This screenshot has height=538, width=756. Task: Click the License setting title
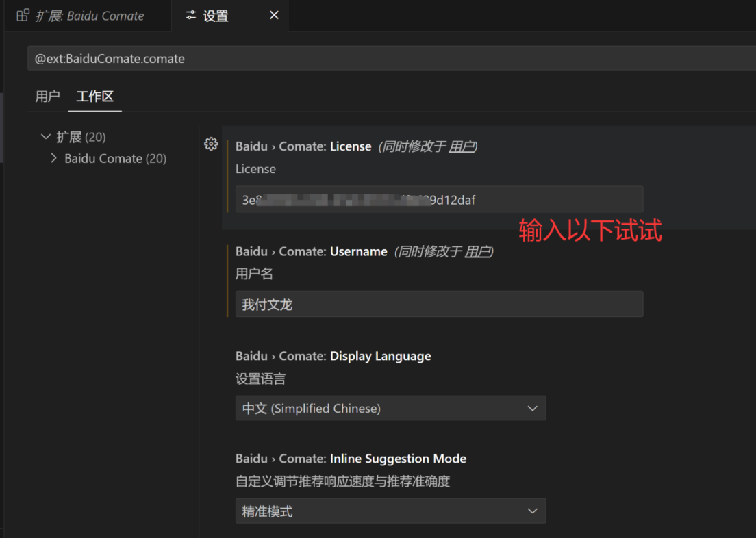303,146
